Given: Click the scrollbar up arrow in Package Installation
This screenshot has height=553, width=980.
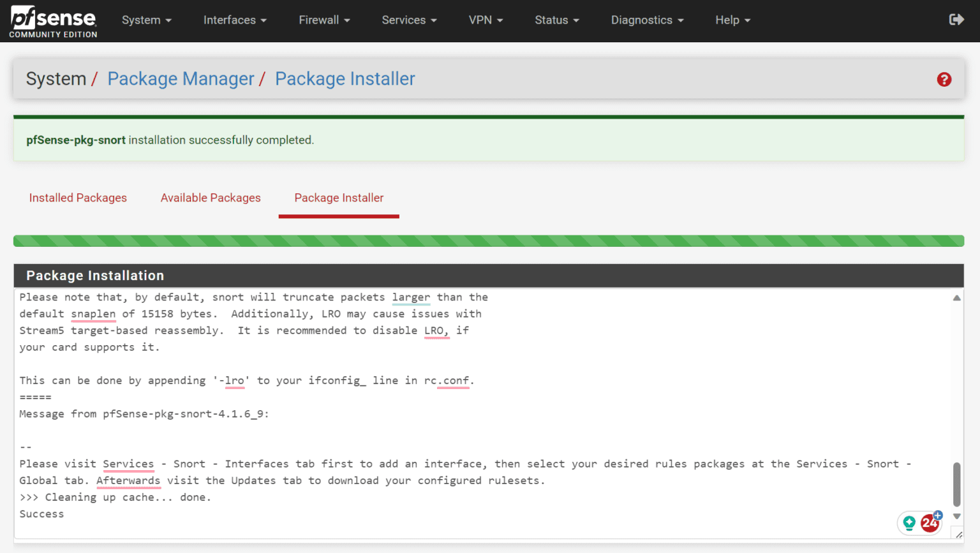Looking at the screenshot, I should 956,297.
